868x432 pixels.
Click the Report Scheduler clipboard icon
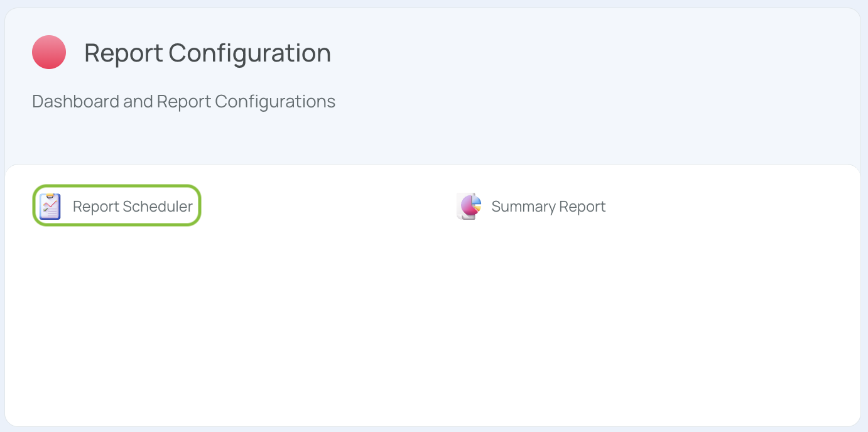click(x=50, y=206)
